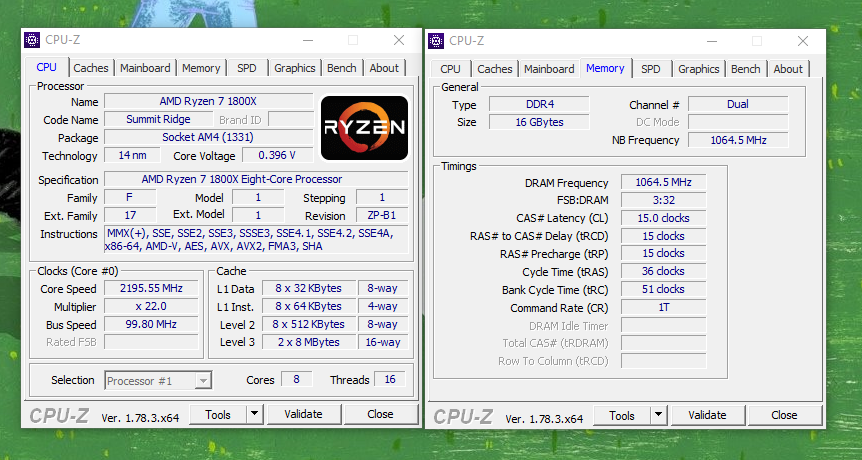Click the Tools button in left CPU-Z window
Viewport: 862px width, 460px height.
pyautogui.click(x=218, y=414)
